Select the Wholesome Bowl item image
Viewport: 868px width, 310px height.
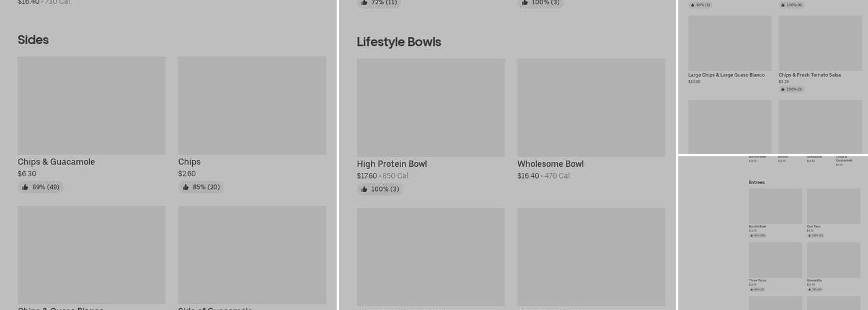[x=591, y=107]
